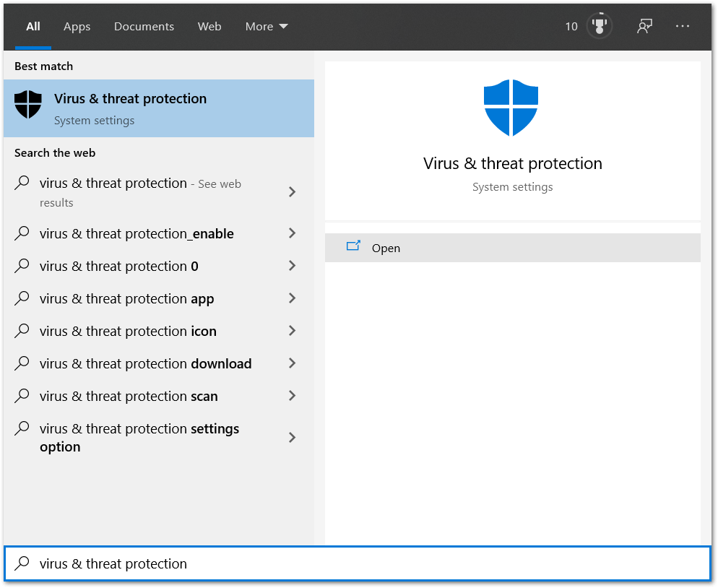Expand arrow for 'protection app' suggestion
The width and height of the screenshot is (718, 588).
coord(292,298)
